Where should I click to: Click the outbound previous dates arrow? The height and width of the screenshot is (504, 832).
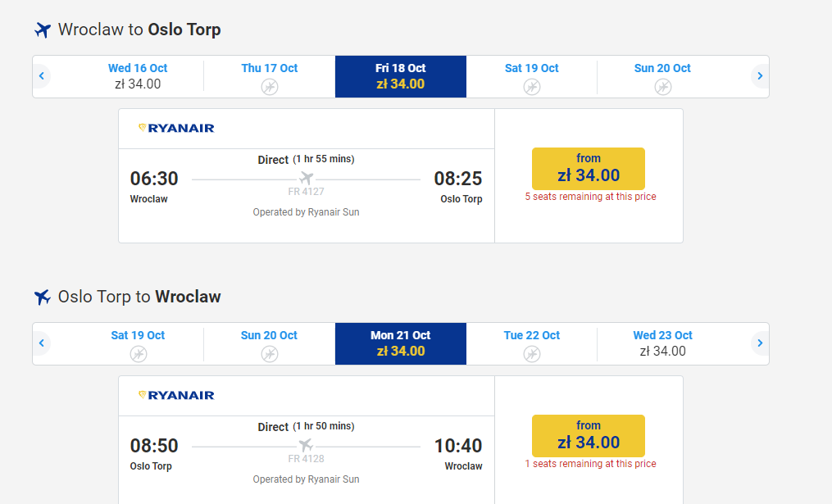(x=41, y=76)
